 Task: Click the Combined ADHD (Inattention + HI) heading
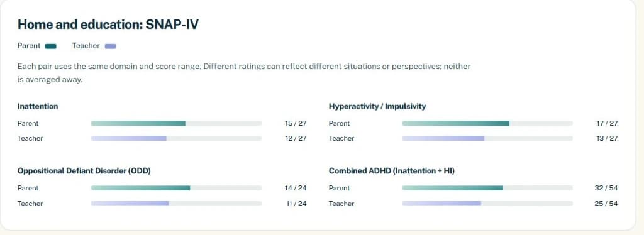392,171
